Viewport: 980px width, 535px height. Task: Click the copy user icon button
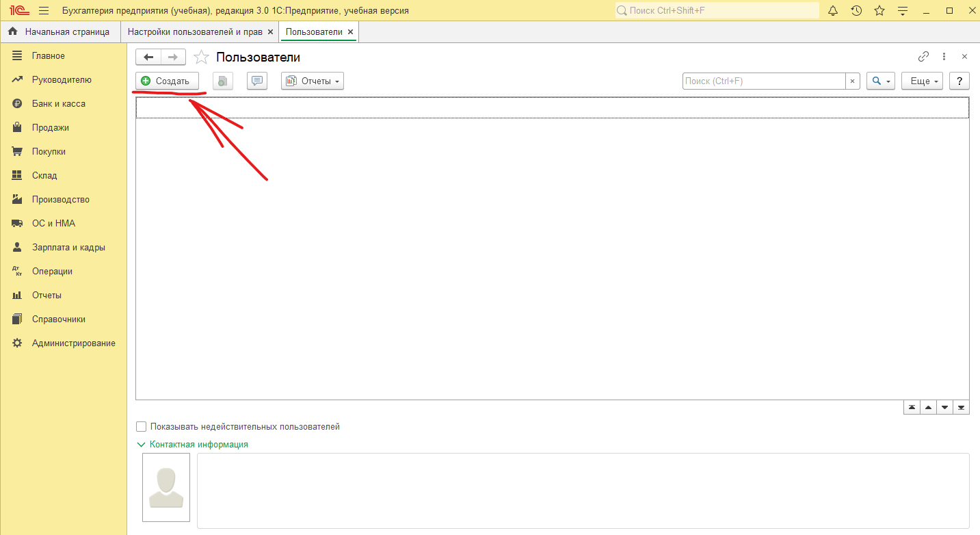[223, 81]
